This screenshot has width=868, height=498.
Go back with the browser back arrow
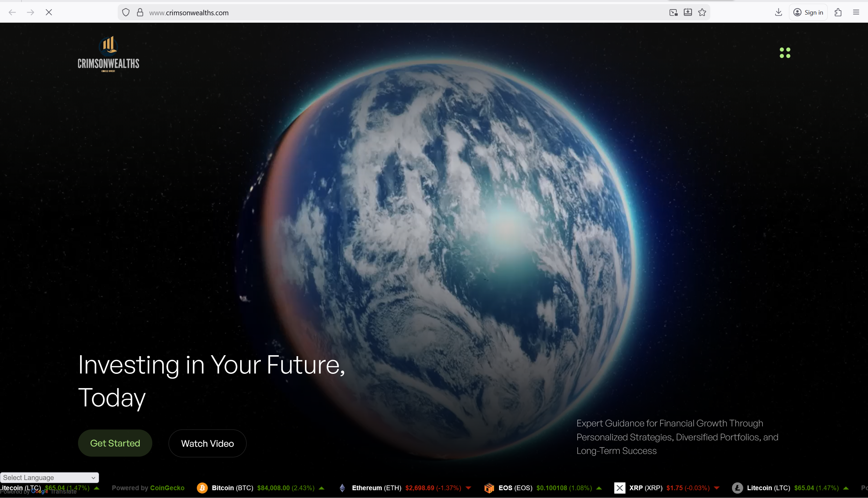[12, 13]
